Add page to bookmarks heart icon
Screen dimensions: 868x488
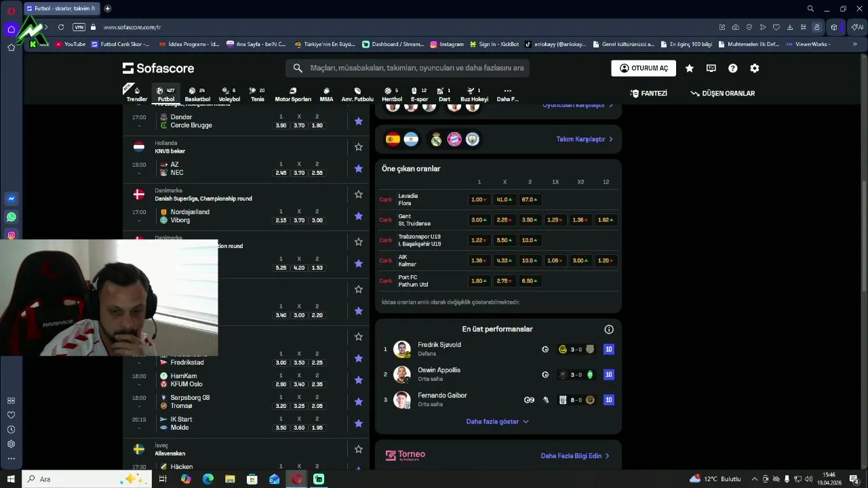tap(776, 27)
